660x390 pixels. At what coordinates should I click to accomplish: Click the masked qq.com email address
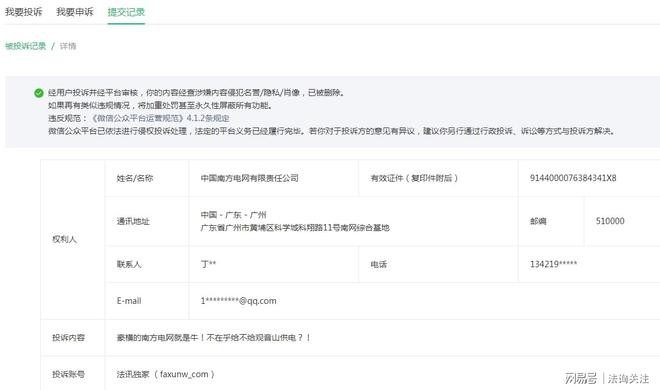[x=238, y=301]
